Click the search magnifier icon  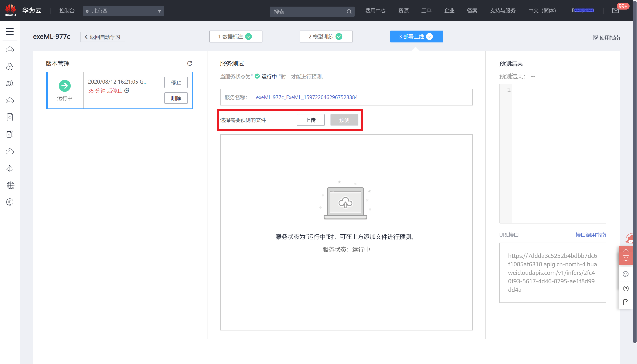[x=349, y=11]
